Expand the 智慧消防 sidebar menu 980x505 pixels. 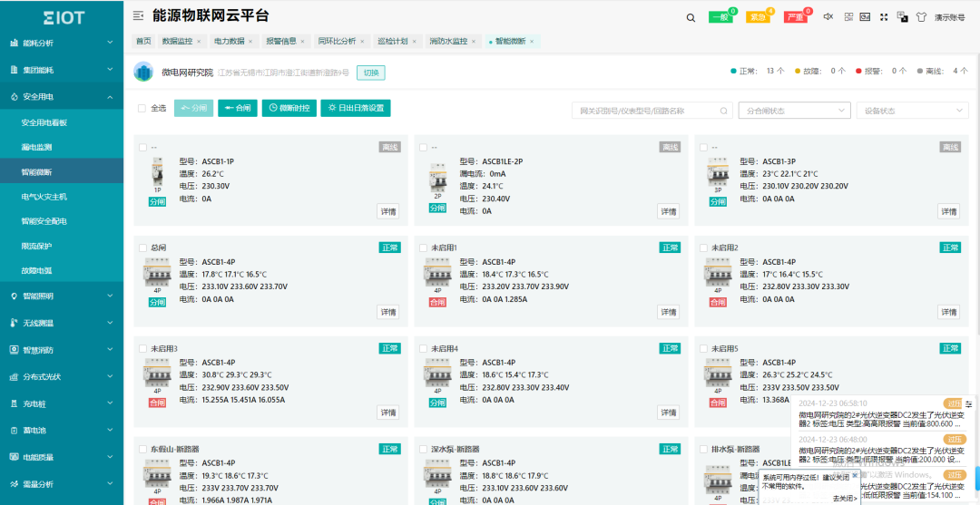[62, 350]
